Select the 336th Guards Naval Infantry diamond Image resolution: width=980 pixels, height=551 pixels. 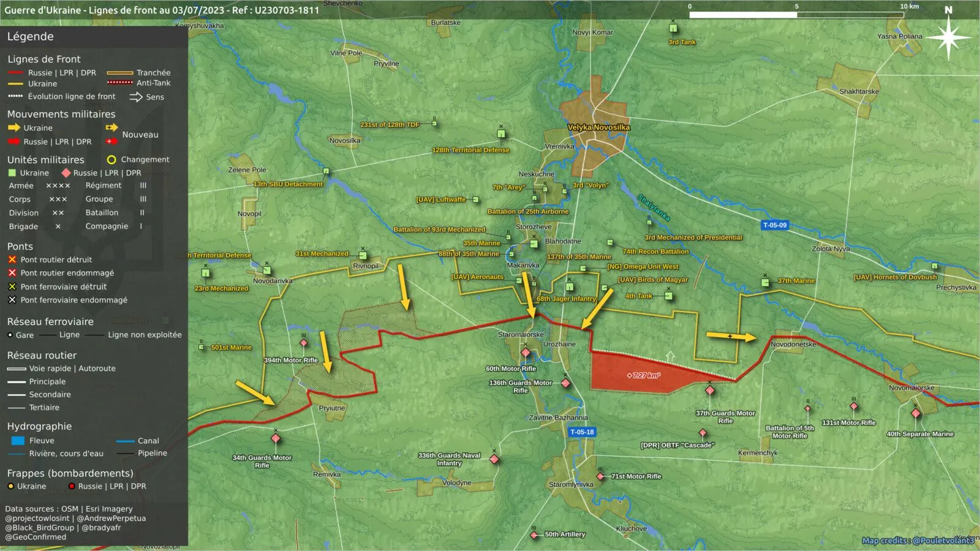[494, 459]
